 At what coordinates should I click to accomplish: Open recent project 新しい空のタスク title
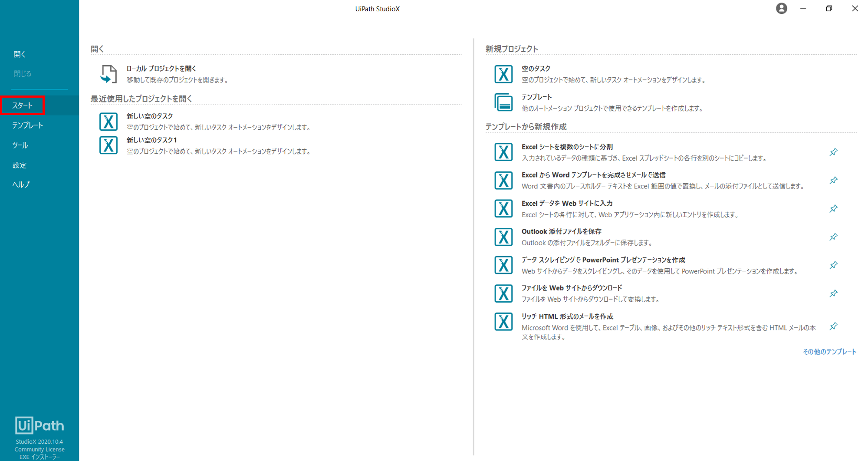[x=150, y=116]
